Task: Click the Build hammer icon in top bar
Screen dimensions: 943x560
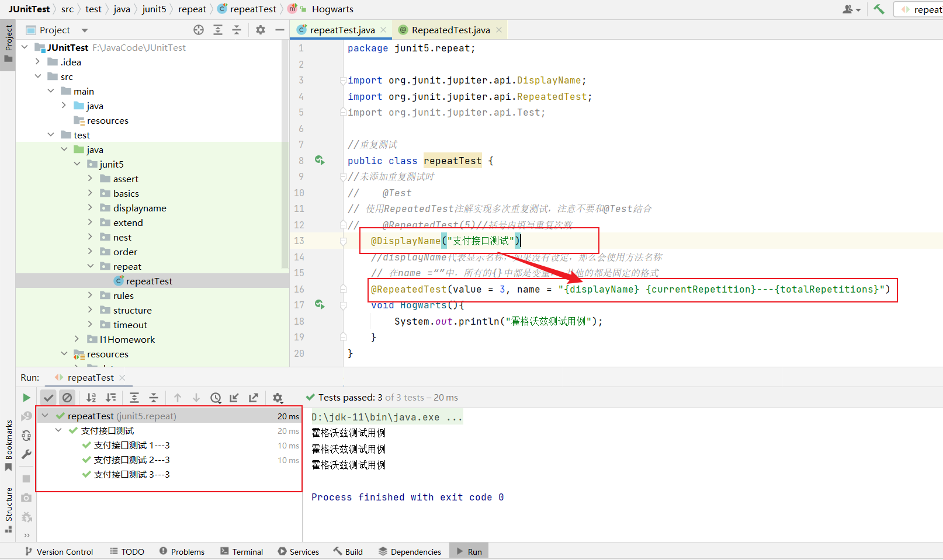Action: [879, 9]
